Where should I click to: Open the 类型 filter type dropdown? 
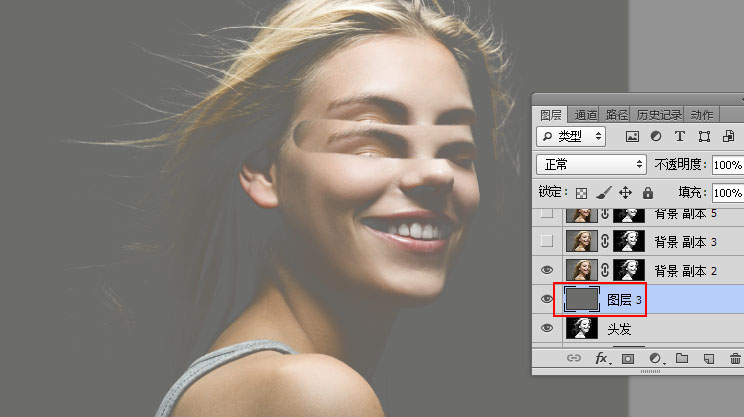click(x=571, y=136)
